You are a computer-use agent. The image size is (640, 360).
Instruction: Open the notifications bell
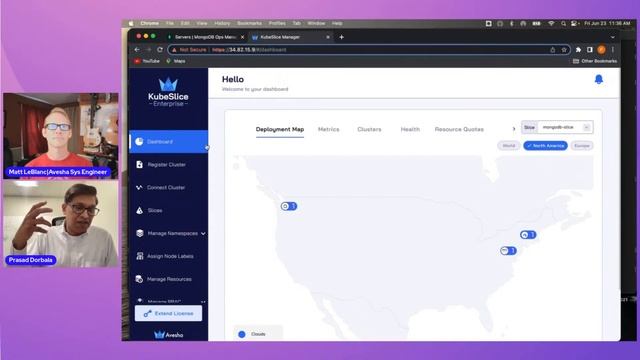[598, 79]
